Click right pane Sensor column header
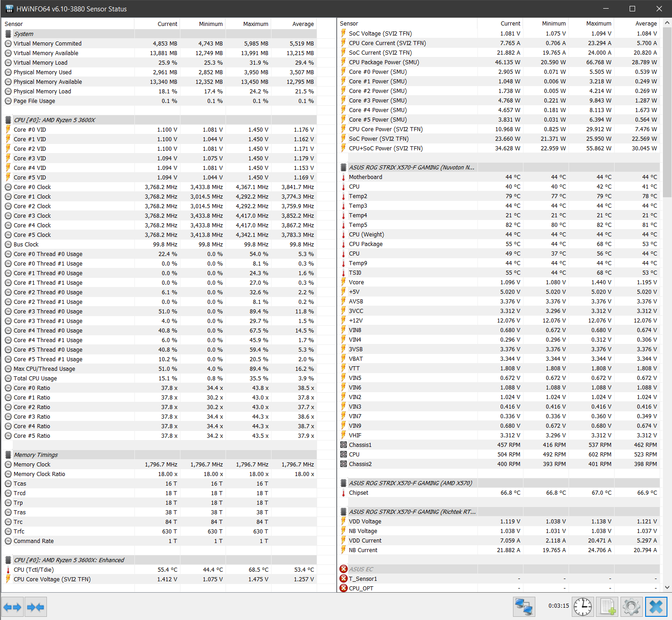This screenshot has width=672, height=620. coord(407,23)
